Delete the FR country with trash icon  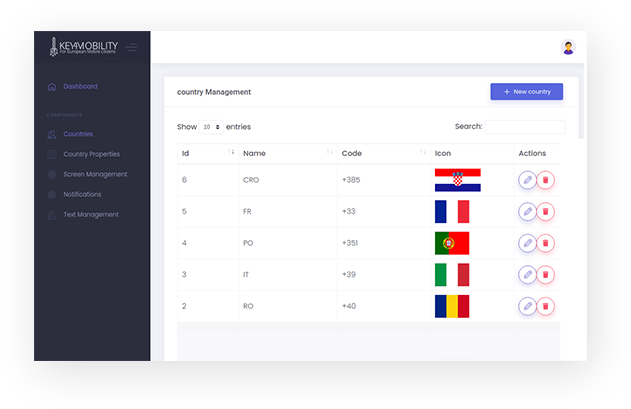545,212
